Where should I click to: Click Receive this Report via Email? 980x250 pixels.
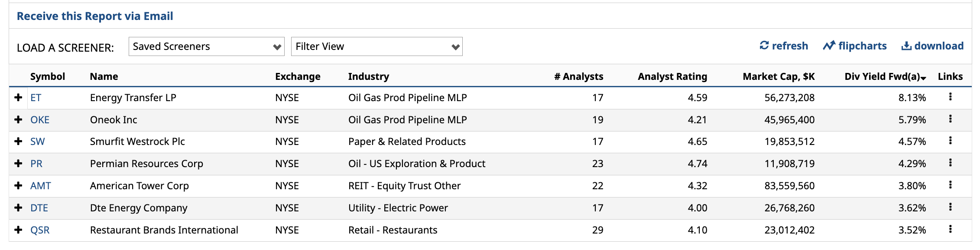click(x=95, y=16)
